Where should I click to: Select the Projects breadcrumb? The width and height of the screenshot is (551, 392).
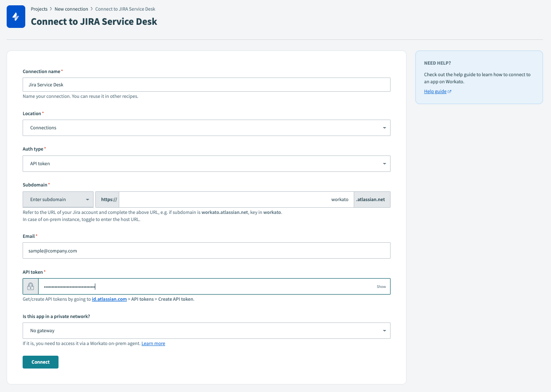tap(39, 8)
